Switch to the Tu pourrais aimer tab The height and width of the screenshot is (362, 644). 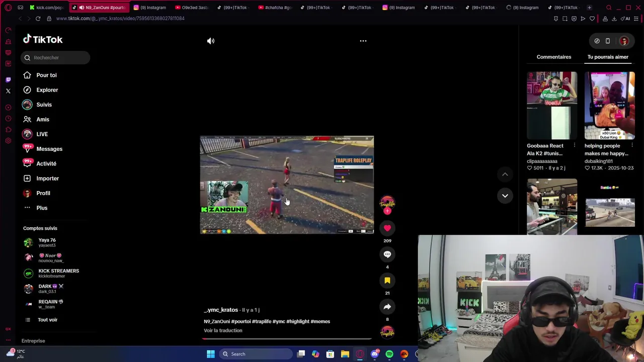point(608,57)
